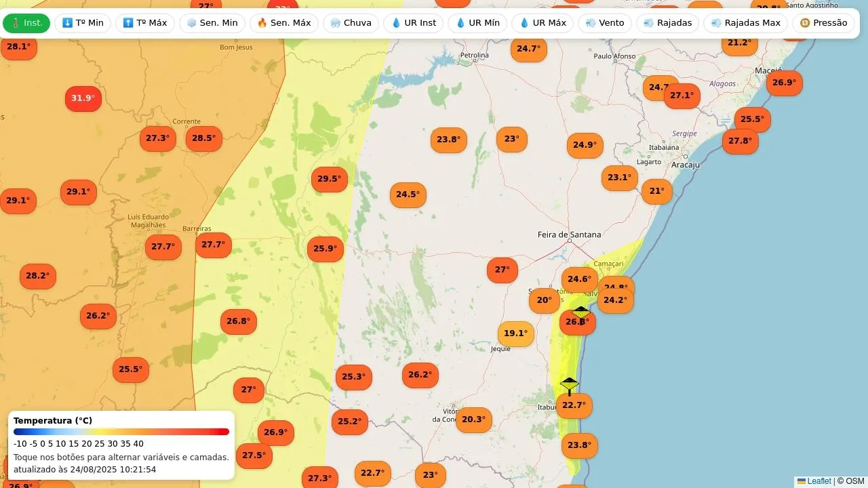
Task: Click the warning icon near Salvador
Action: (x=581, y=311)
